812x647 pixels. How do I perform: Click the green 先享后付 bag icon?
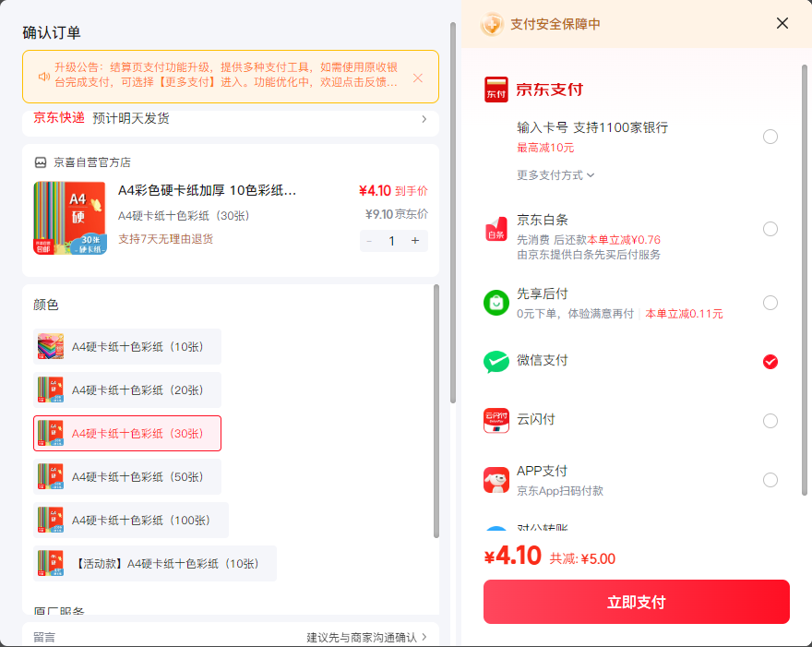[496, 303]
